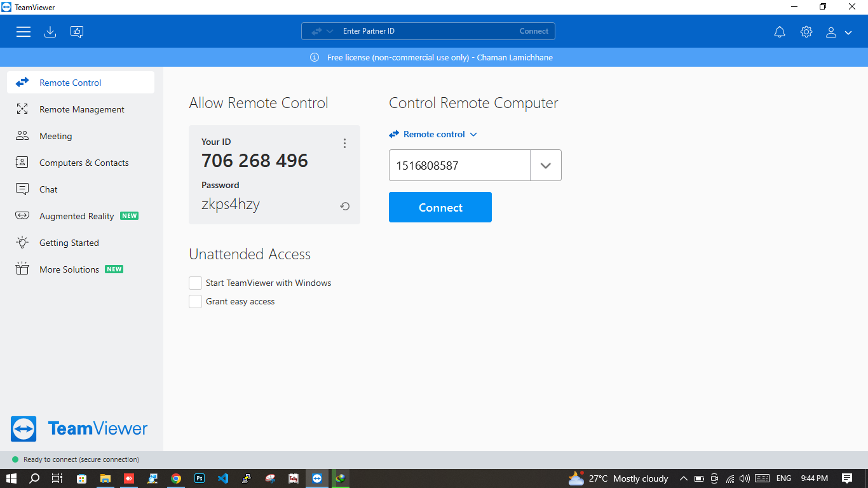This screenshot has height=488, width=868.
Task: Open the Windows Start menu
Action: [x=11, y=478]
